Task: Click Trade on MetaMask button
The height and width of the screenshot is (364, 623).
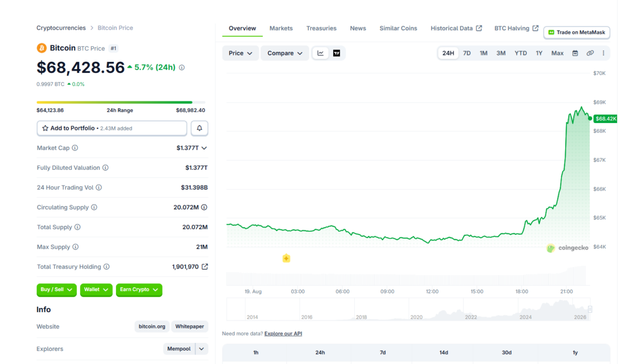Action: click(x=577, y=32)
